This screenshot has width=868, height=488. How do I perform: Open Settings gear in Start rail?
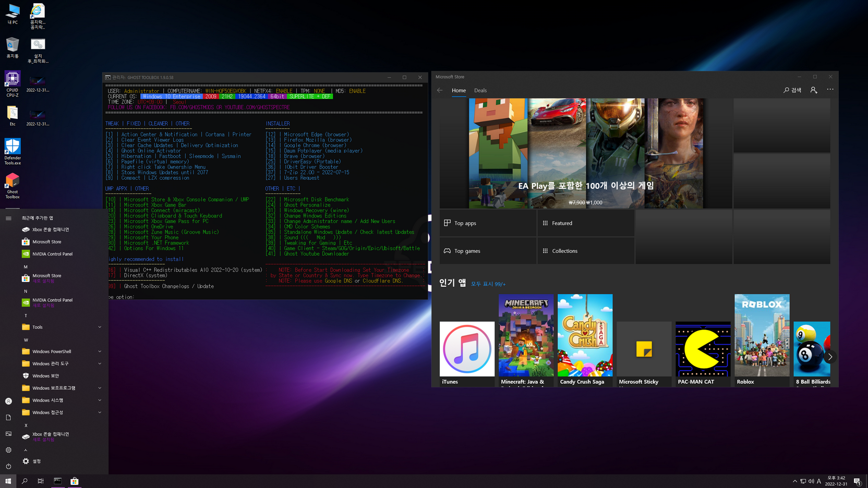(x=8, y=450)
